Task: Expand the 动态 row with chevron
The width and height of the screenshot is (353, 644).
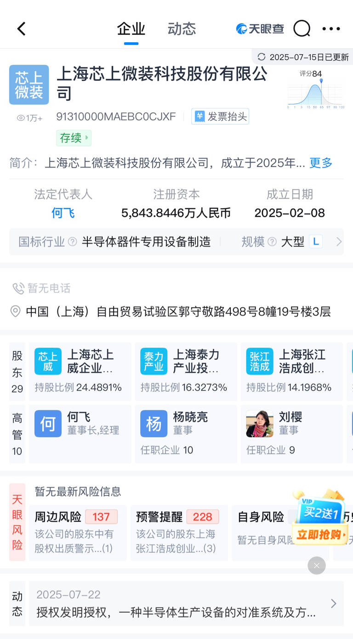Action: pos(334,604)
